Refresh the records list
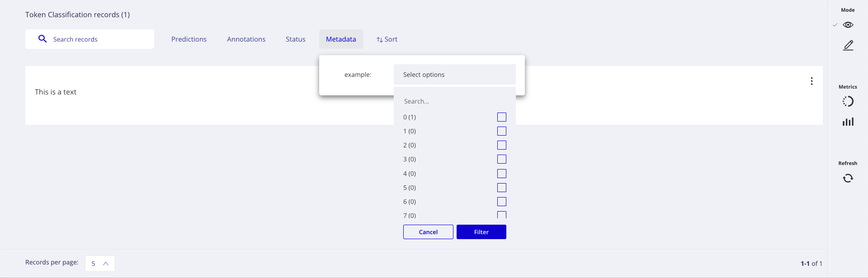The width and height of the screenshot is (868, 278). (x=848, y=178)
